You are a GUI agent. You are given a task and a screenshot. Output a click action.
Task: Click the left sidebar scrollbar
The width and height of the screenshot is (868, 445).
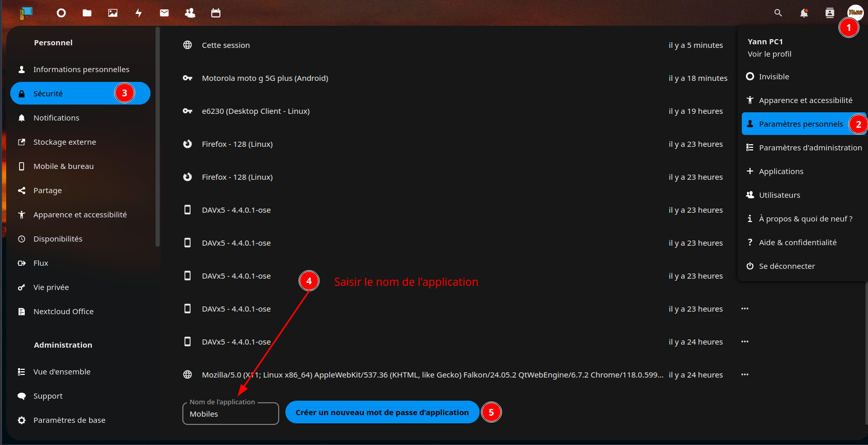pyautogui.click(x=158, y=139)
